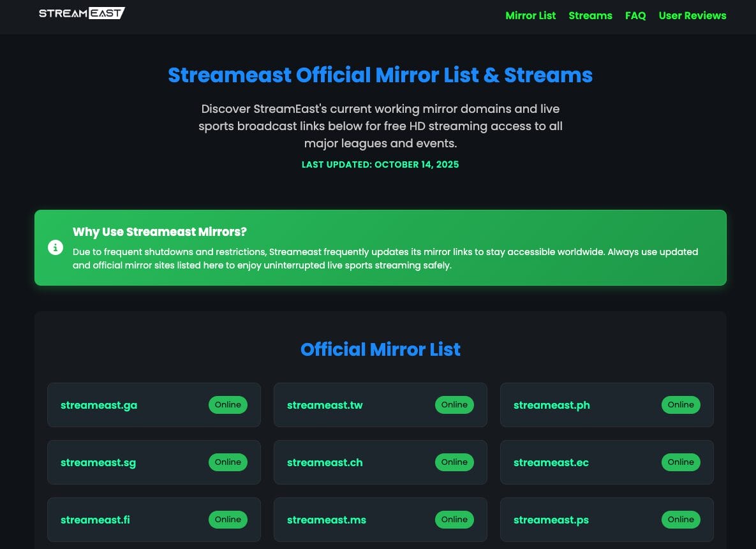Click the 'Streameast Official Mirror List & Streams' heading
The height and width of the screenshot is (549, 756).
pos(380,75)
